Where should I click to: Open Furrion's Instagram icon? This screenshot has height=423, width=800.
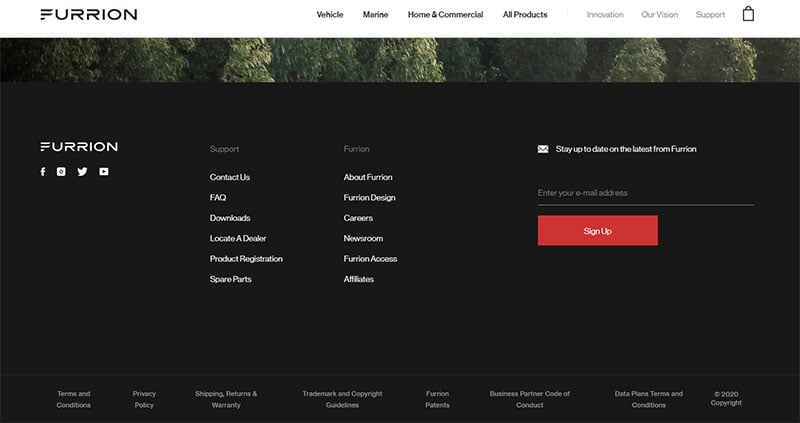click(x=61, y=171)
